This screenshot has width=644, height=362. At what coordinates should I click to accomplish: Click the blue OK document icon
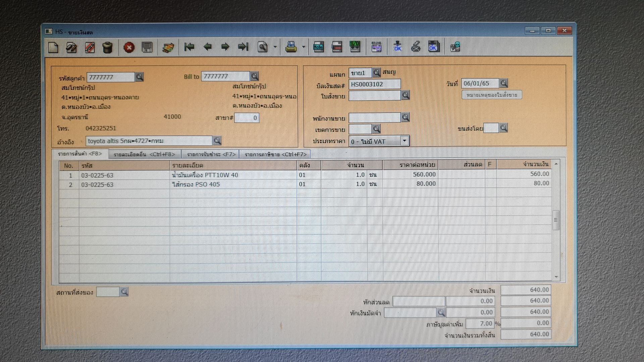(433, 47)
